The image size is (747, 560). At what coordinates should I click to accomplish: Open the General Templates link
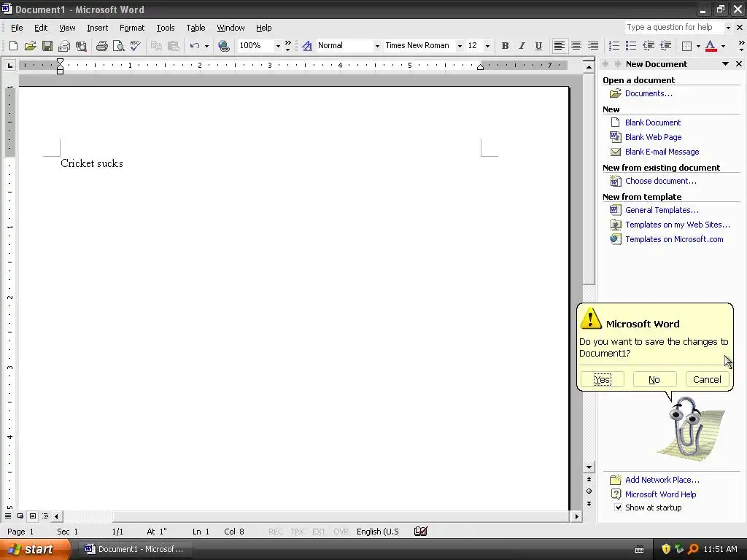(662, 210)
